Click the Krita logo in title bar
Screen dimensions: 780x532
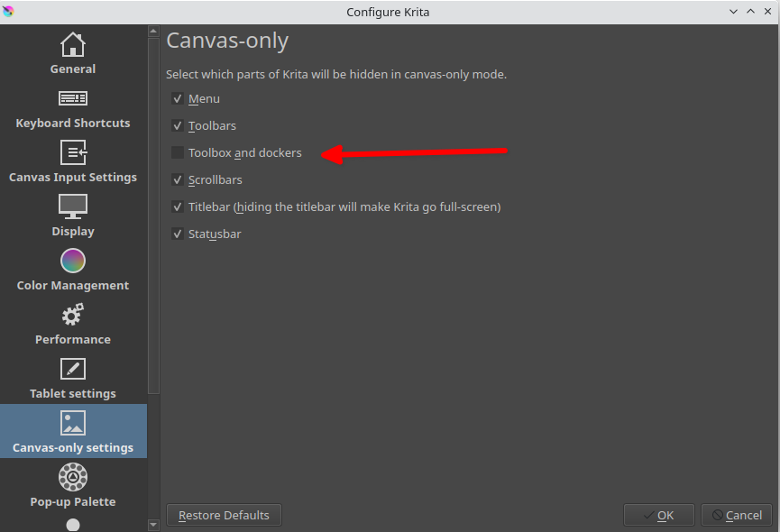tap(8, 11)
